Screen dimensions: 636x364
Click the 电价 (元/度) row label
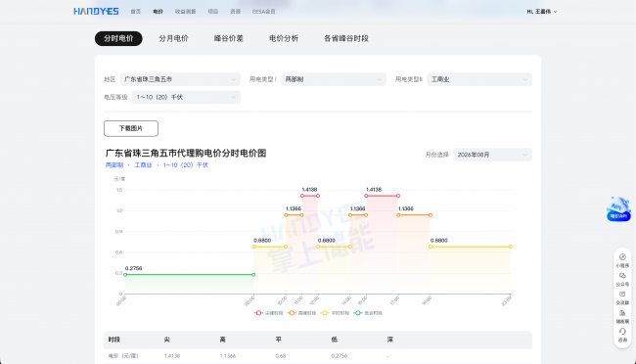(x=123, y=356)
